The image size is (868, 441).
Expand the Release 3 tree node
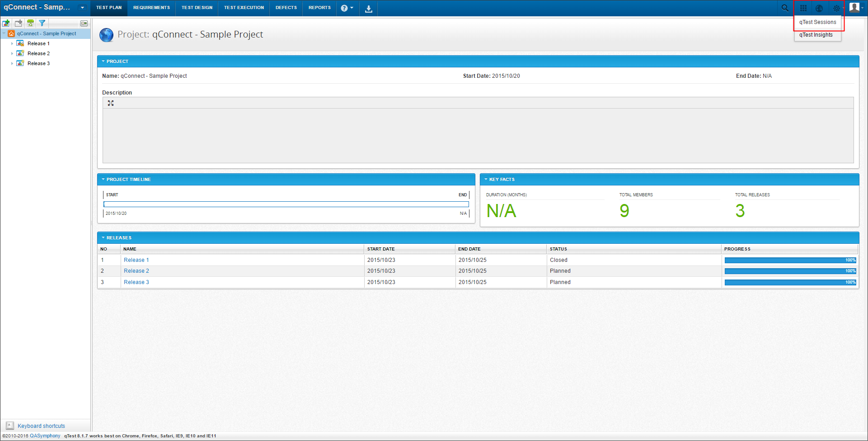(x=12, y=63)
